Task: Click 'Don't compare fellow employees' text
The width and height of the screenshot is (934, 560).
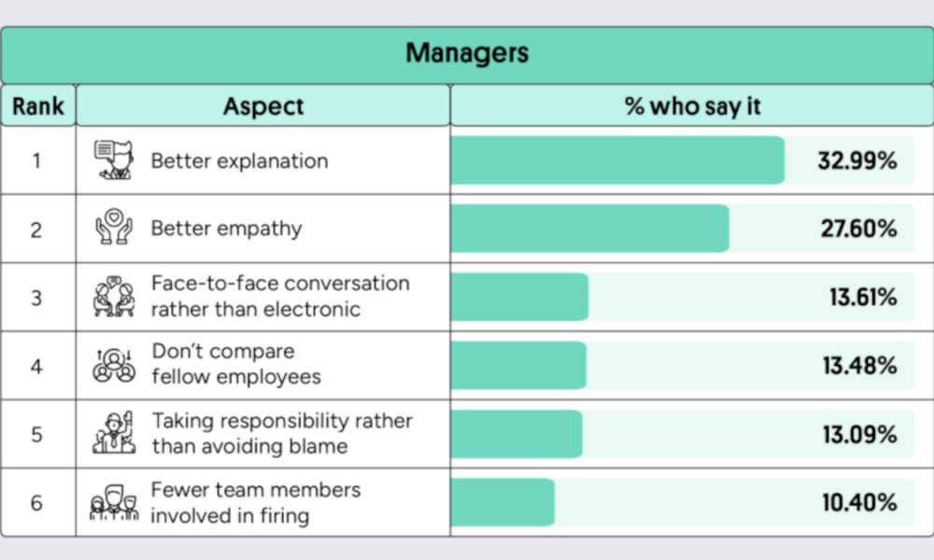Action: [x=236, y=365]
